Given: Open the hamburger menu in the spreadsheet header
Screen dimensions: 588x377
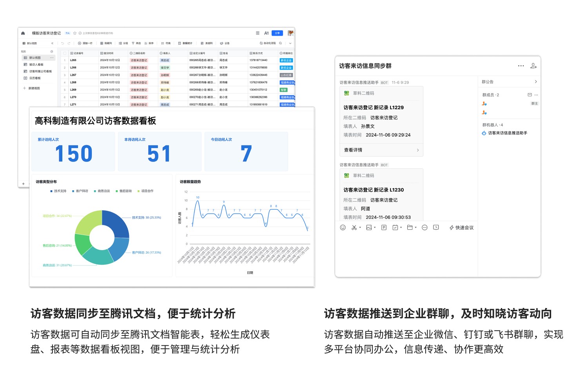Looking at the screenshot, I should [x=258, y=33].
